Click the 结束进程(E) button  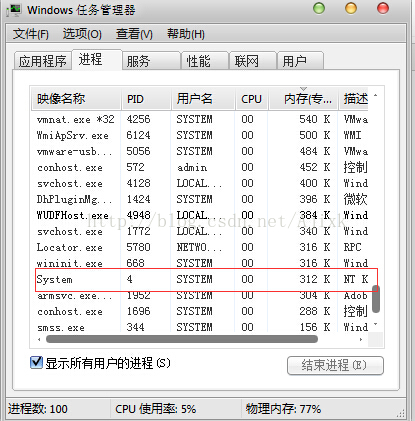(x=335, y=365)
